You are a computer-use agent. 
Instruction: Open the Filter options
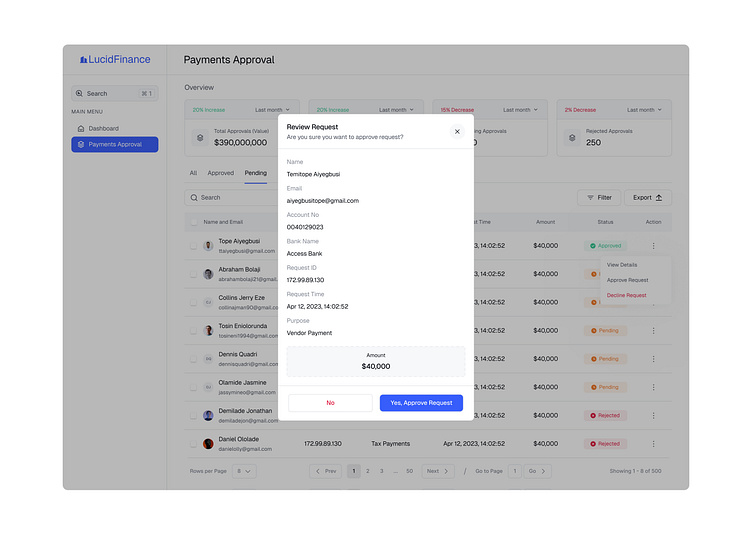pos(599,198)
